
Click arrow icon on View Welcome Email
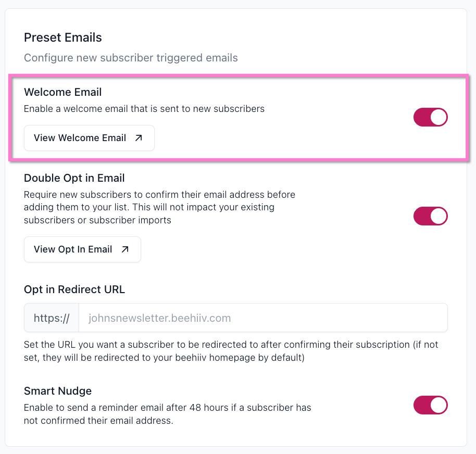pyautogui.click(x=139, y=138)
